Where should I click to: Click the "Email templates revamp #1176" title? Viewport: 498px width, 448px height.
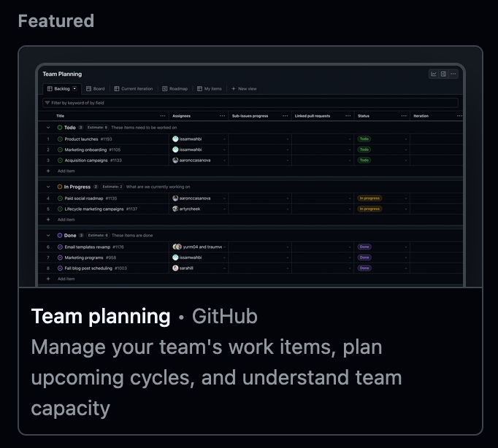[94, 247]
